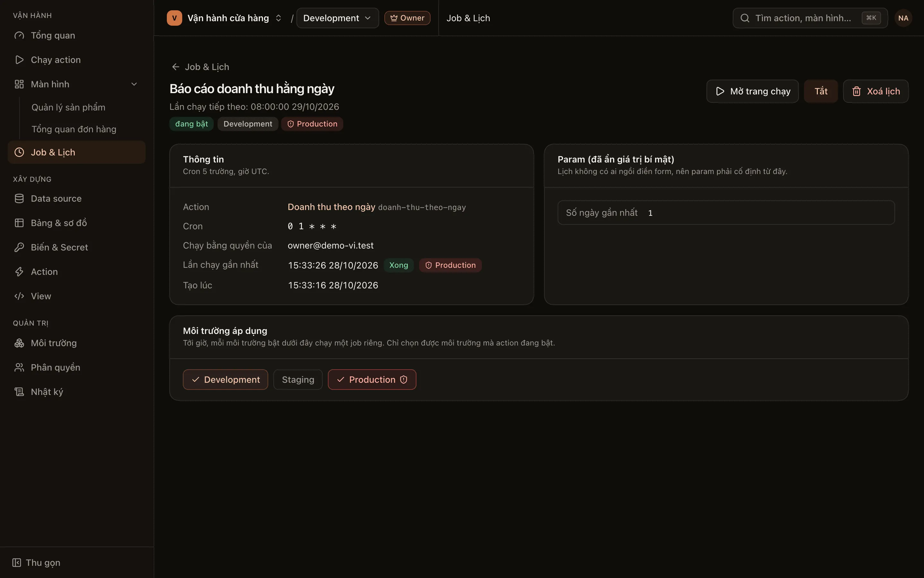The width and height of the screenshot is (924, 578).
Task: Click the Số ngày gần nhất param field
Action: [726, 213]
